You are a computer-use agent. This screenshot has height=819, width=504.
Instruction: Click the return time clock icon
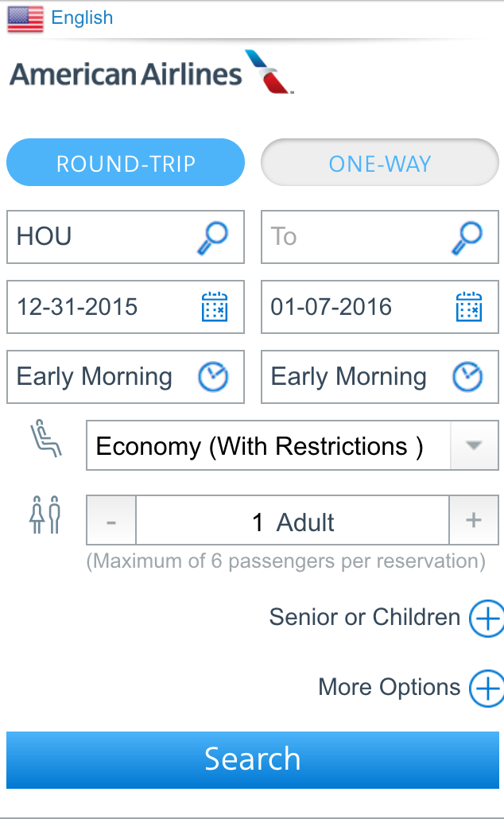pyautogui.click(x=467, y=376)
